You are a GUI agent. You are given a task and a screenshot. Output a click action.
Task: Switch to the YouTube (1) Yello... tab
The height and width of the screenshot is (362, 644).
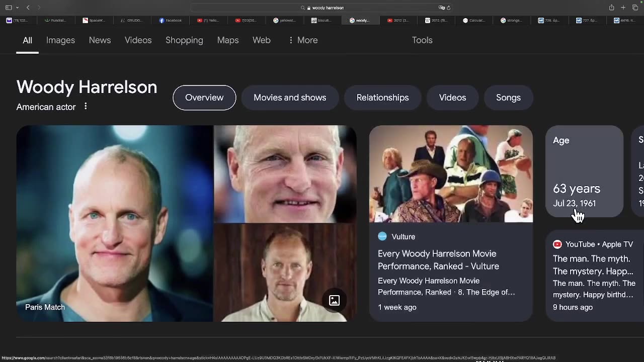coord(208,21)
